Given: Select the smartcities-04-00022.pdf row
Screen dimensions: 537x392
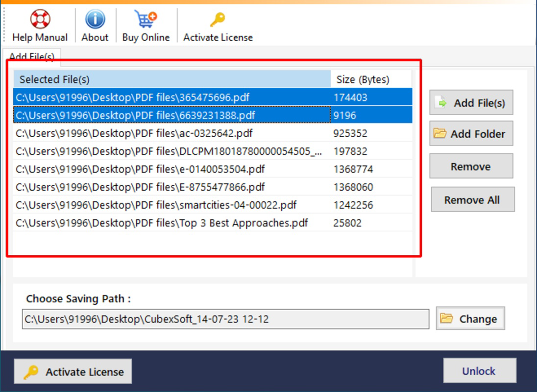Looking at the screenshot, I should (213, 205).
